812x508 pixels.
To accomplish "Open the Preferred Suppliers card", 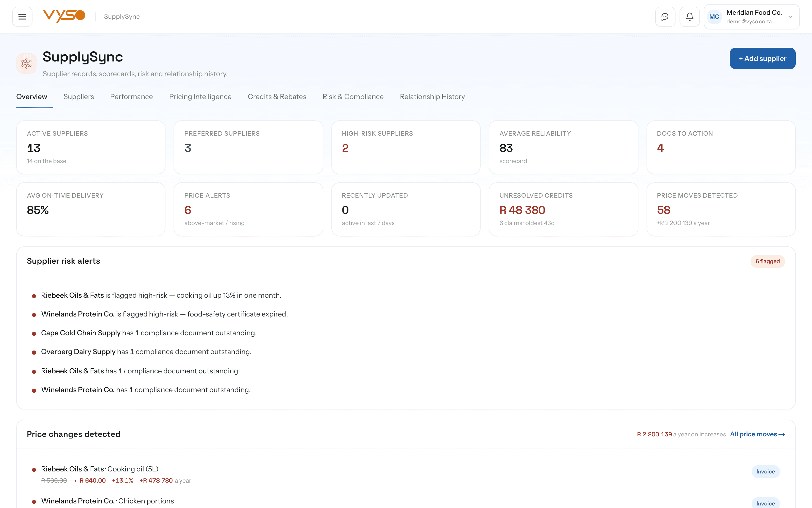I will 248,147.
